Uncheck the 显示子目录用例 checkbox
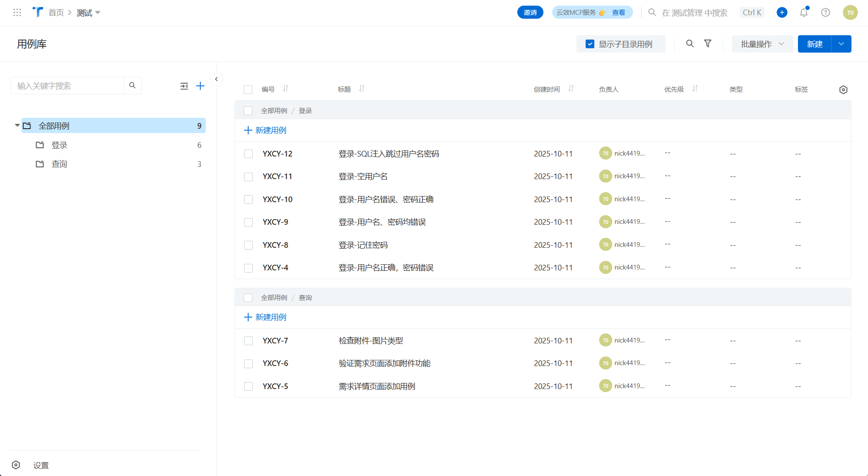Screen dimensions: 868x476 pos(590,43)
